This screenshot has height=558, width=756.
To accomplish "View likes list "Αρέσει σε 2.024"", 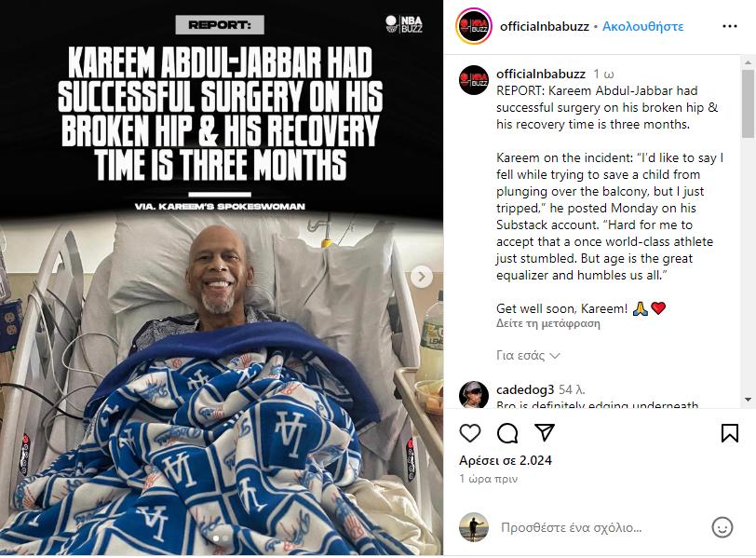I will point(506,460).
